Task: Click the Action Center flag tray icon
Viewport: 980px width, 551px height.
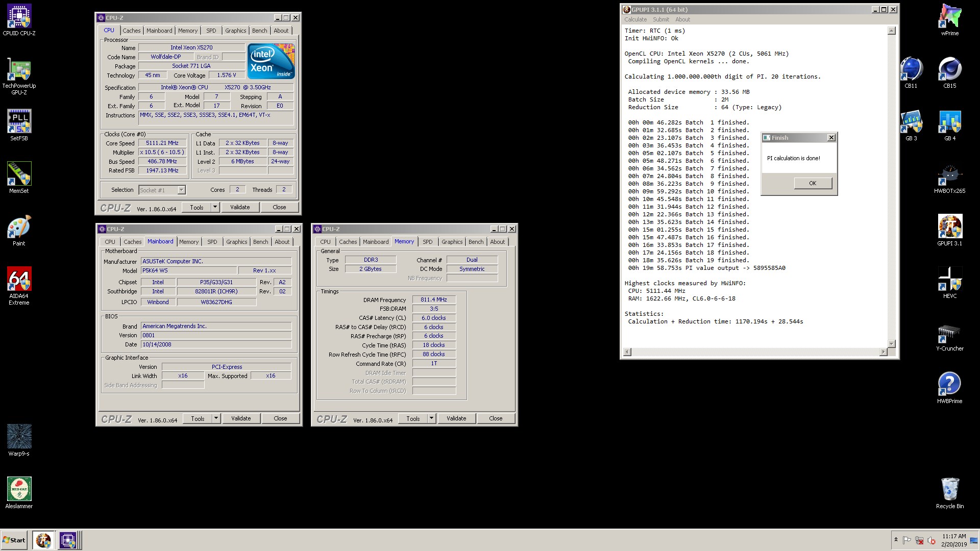Action: point(907,540)
